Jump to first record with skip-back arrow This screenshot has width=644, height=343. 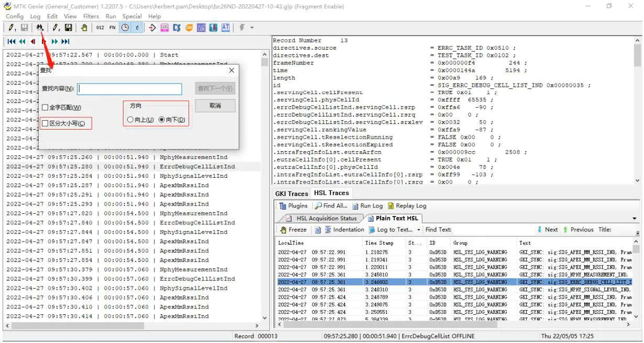[11, 42]
